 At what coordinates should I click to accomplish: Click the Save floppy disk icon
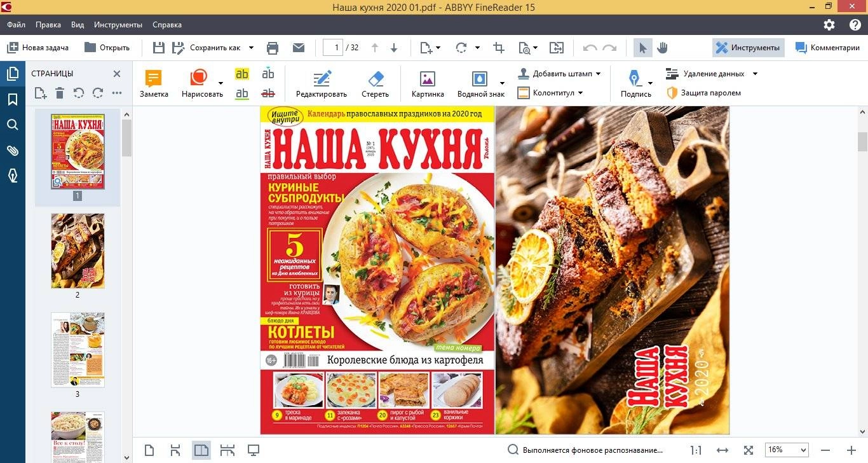[x=159, y=48]
